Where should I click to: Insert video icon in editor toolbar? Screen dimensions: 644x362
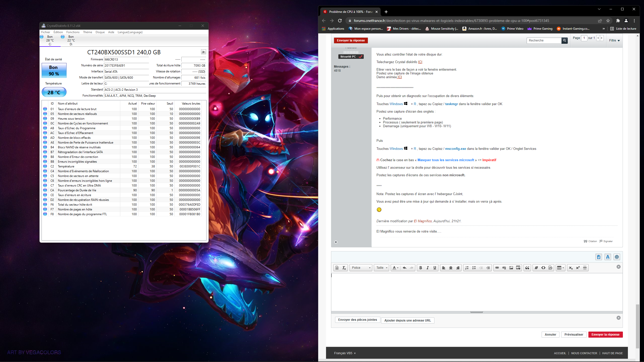click(x=518, y=268)
